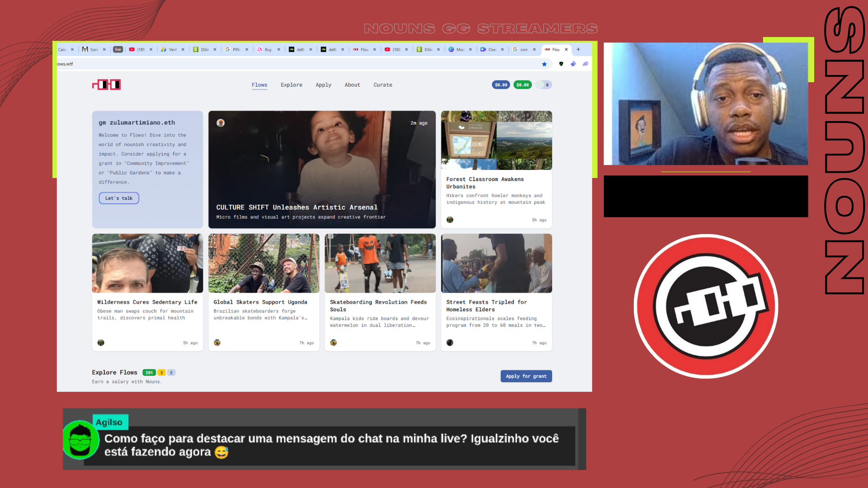The width and height of the screenshot is (868, 488).
Task: Click Global Skaters card photo
Action: click(264, 263)
